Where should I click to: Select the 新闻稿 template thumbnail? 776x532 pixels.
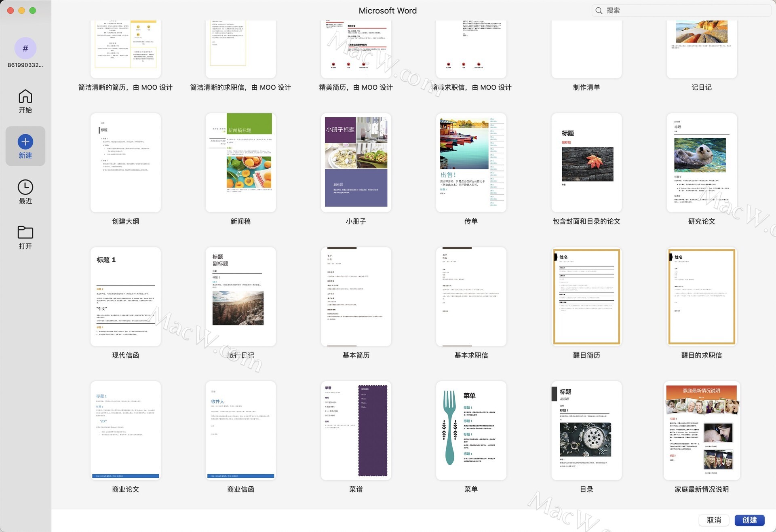241,163
